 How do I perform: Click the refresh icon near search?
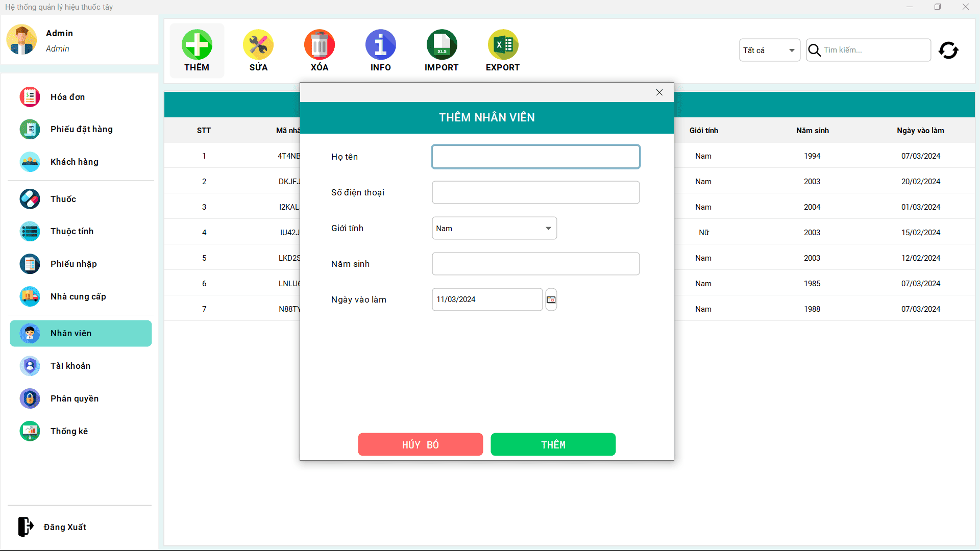point(948,50)
